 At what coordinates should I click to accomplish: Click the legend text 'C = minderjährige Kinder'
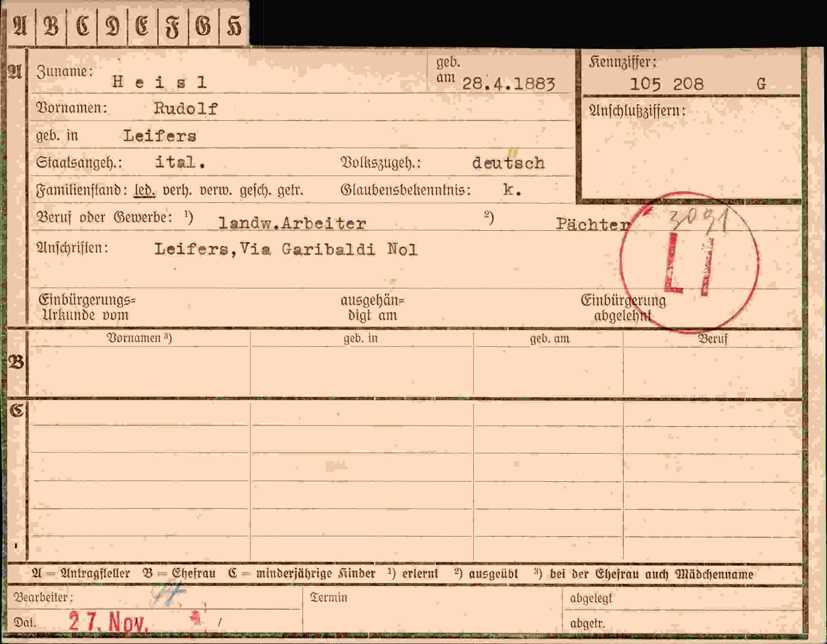[x=301, y=574]
